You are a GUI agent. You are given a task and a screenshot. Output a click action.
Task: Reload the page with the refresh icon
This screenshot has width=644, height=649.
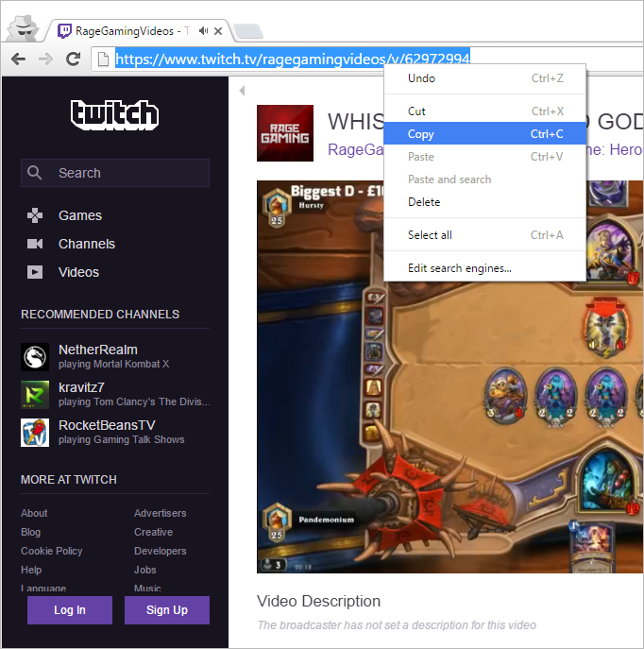click(x=74, y=60)
